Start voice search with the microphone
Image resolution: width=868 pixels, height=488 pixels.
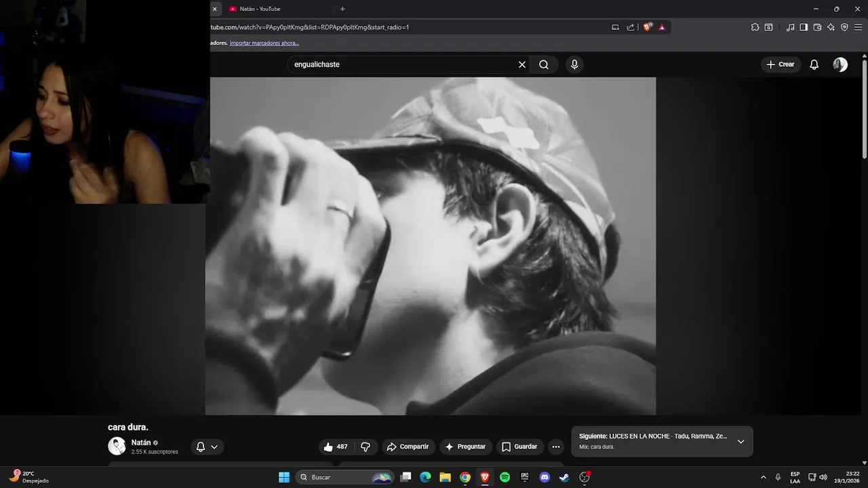tap(574, 64)
